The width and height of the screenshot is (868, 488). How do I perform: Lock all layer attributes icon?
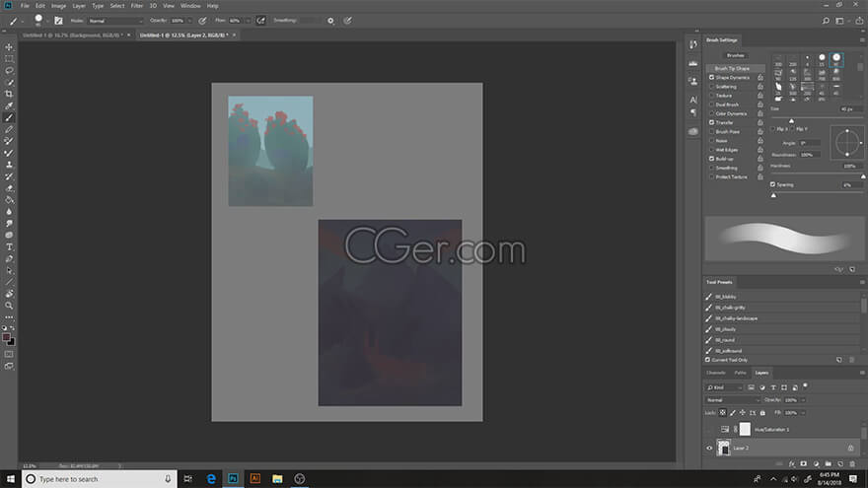point(762,413)
